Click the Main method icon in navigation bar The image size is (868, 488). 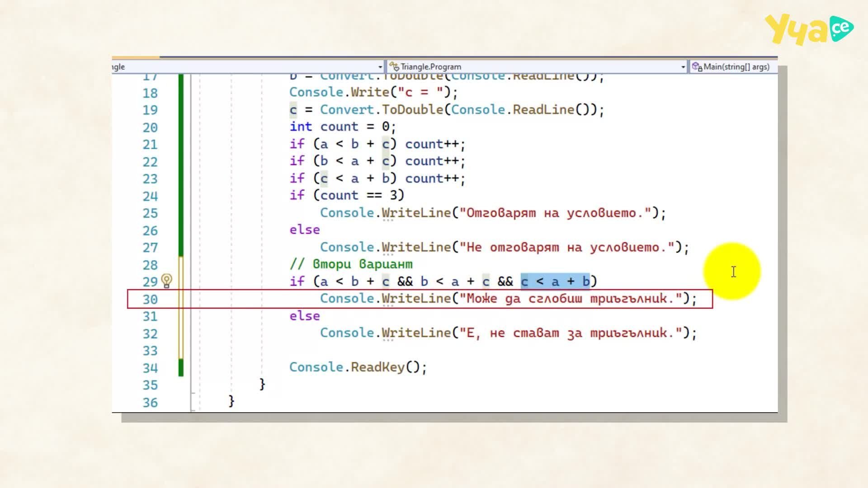click(x=697, y=67)
